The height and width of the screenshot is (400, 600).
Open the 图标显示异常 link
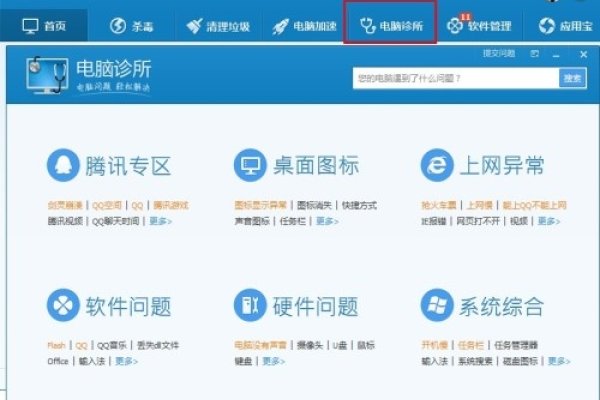point(261,206)
